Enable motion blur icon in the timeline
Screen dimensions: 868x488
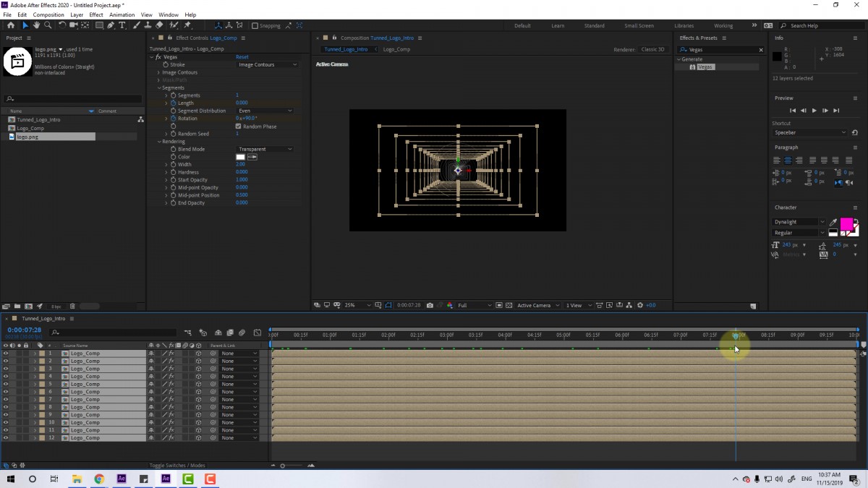tap(242, 333)
